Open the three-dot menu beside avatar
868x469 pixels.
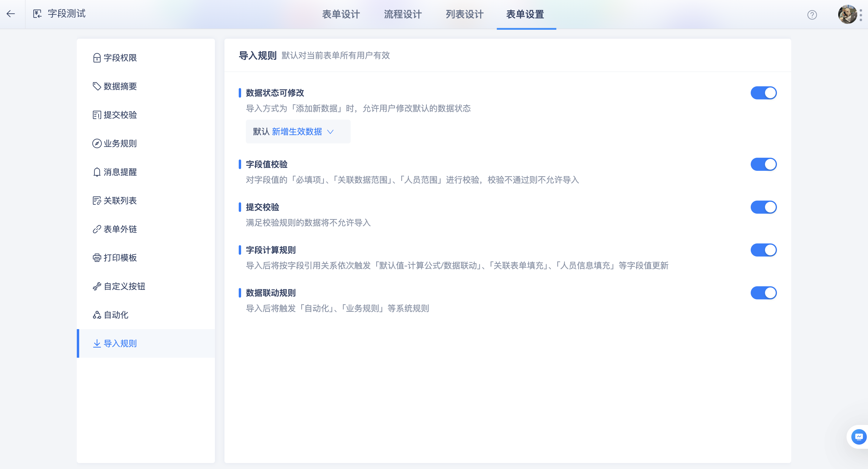[x=861, y=15]
